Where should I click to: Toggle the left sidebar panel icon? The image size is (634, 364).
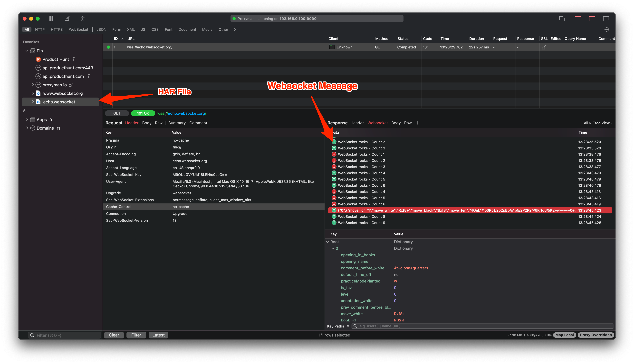578,19
